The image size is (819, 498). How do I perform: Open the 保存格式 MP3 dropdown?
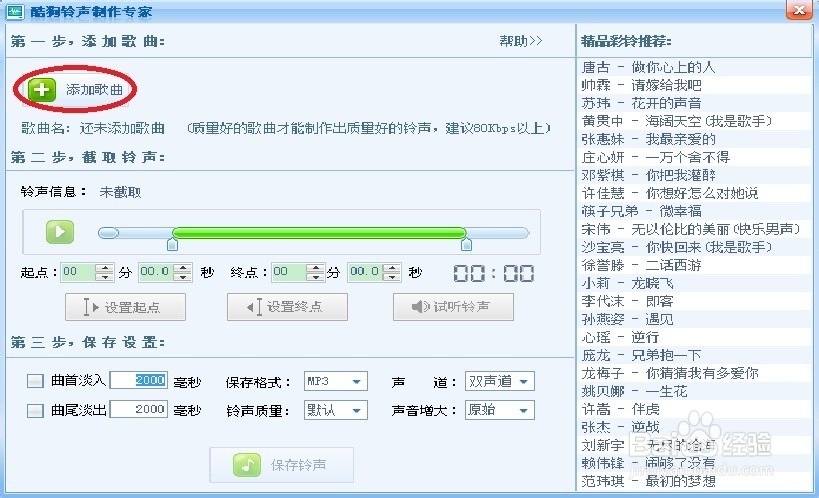click(336, 381)
